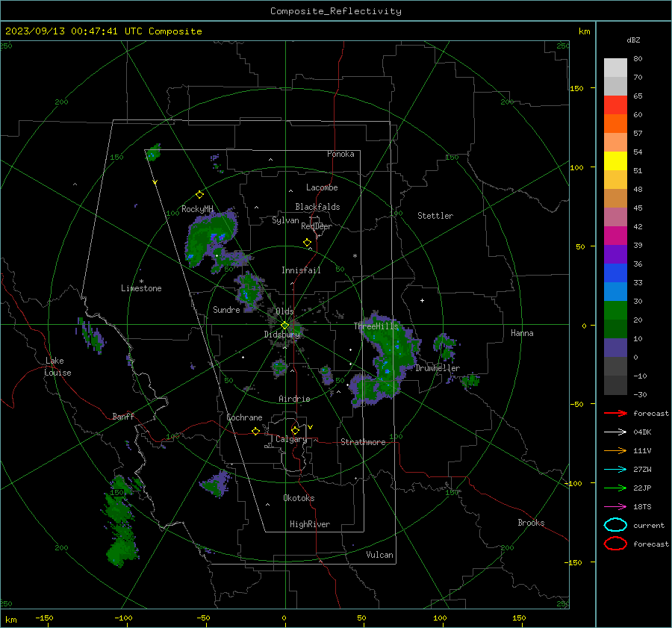Click the Limestone label

click(141, 288)
